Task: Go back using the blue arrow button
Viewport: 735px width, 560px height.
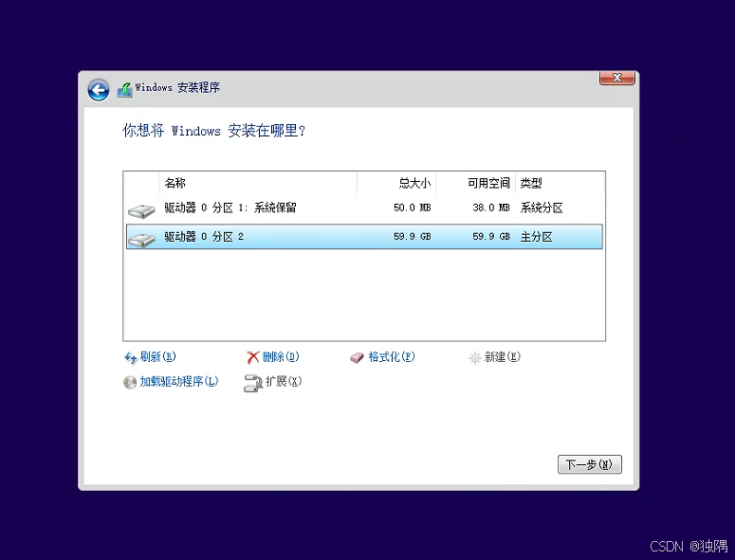Action: click(x=98, y=89)
